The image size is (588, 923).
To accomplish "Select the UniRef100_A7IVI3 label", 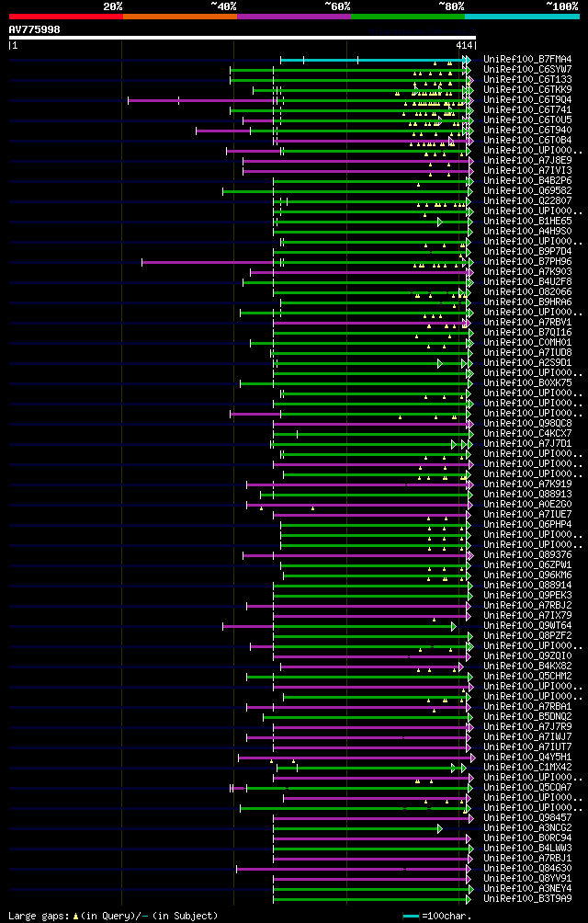I will point(526,171).
